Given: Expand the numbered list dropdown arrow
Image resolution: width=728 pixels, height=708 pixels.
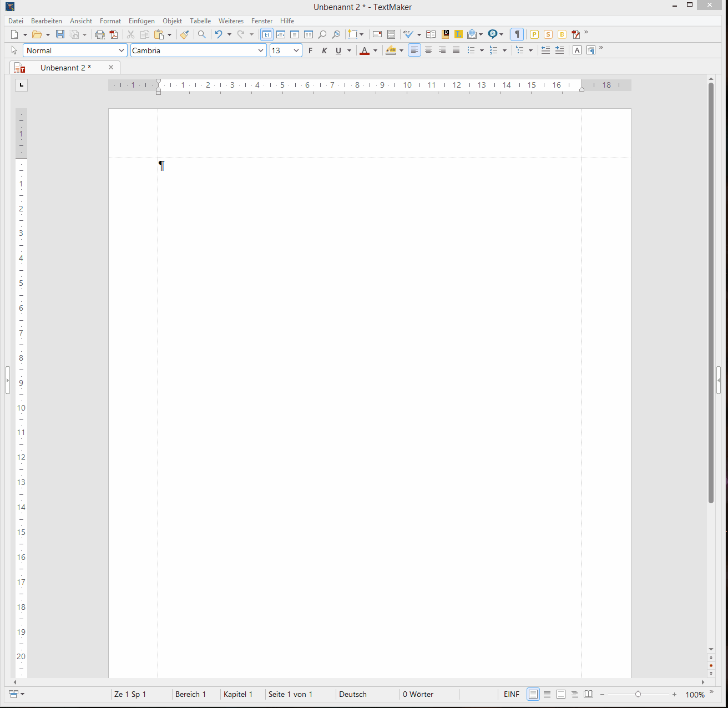Looking at the screenshot, I should click(504, 50).
